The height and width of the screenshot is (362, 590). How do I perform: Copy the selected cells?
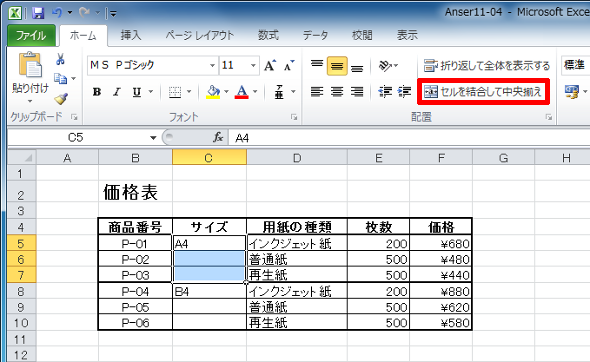click(60, 79)
